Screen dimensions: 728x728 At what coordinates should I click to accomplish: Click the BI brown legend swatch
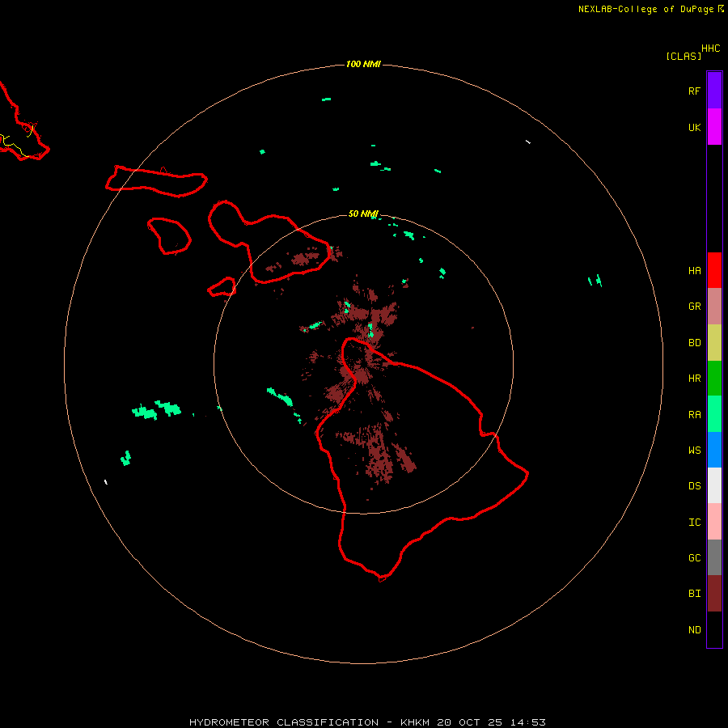pos(714,594)
